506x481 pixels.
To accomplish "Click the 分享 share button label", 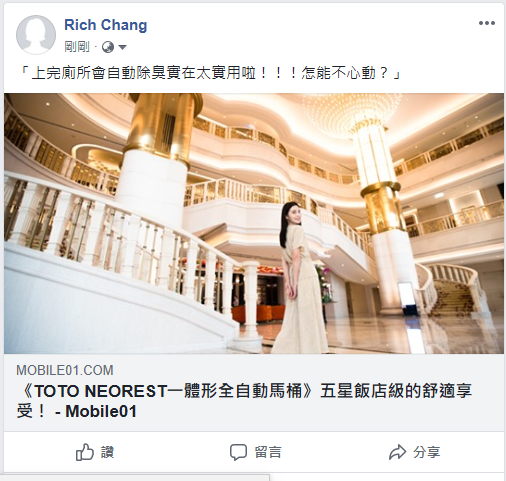I will click(427, 453).
